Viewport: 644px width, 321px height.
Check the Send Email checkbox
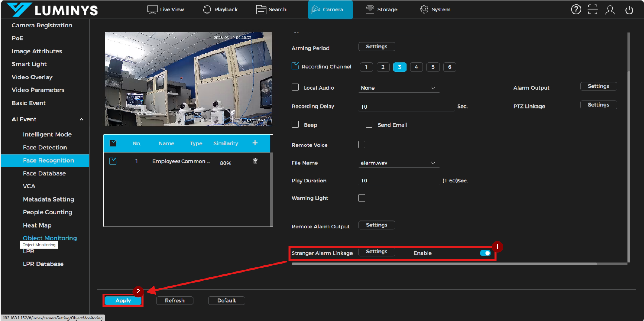[x=369, y=124]
